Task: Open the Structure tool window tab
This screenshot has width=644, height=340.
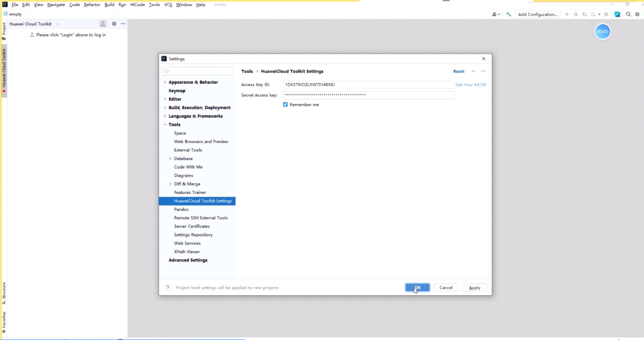Action: tap(4, 293)
